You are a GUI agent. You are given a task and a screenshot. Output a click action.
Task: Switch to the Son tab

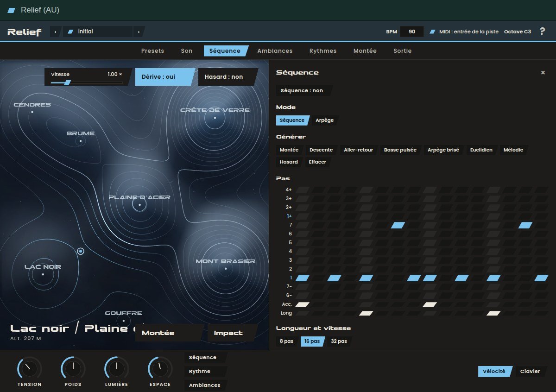(187, 51)
